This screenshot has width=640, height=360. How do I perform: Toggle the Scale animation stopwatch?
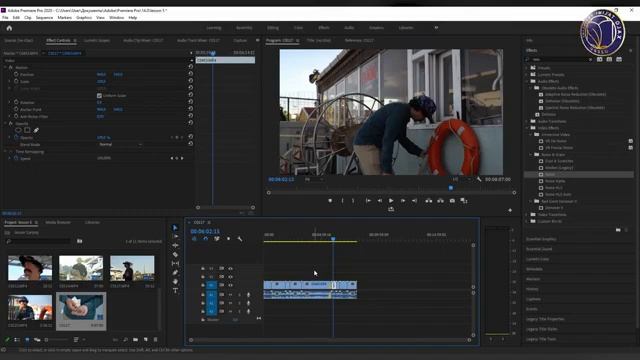click(16, 81)
